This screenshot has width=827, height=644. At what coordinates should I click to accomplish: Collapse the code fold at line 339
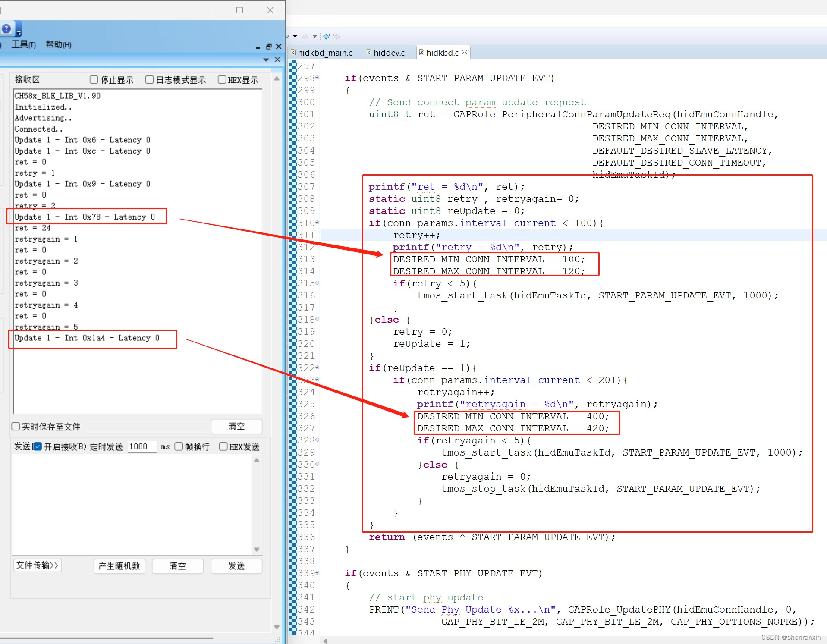pos(318,573)
